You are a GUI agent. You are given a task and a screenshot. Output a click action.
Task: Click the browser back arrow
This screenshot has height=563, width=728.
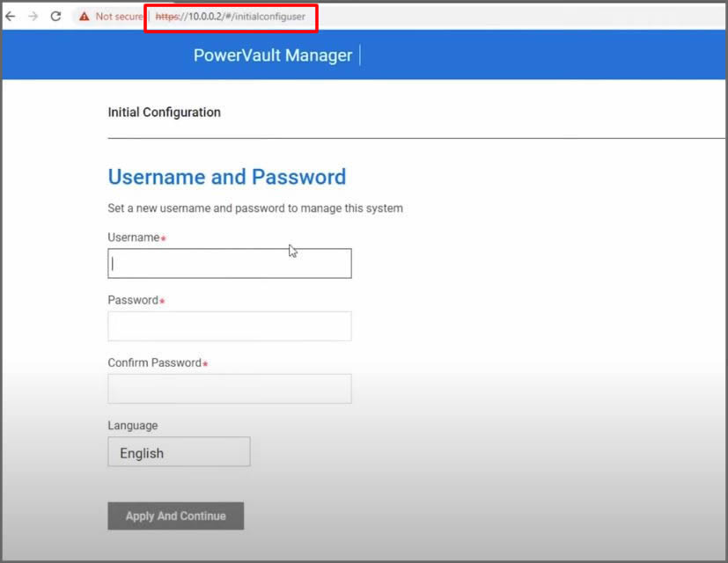11,16
